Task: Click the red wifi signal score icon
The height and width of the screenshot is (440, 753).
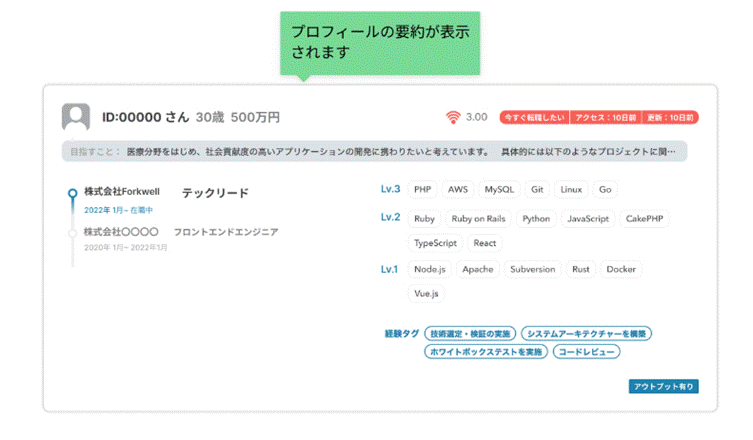Action: [453, 117]
